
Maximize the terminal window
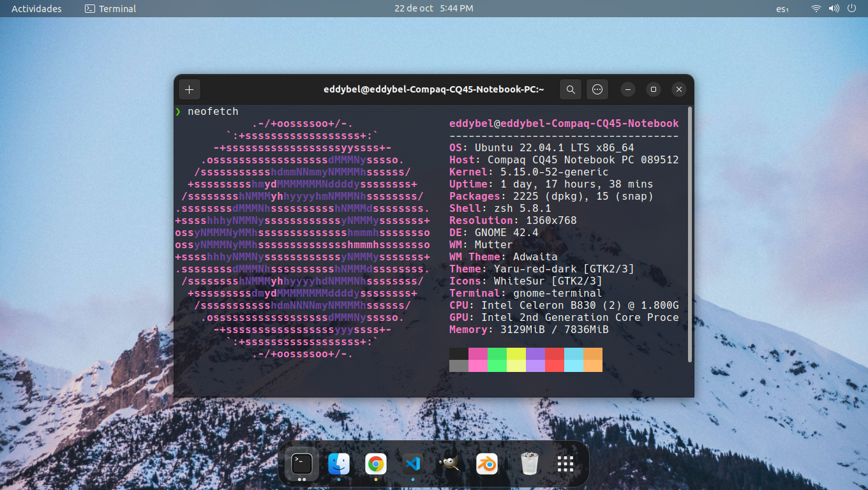click(654, 89)
